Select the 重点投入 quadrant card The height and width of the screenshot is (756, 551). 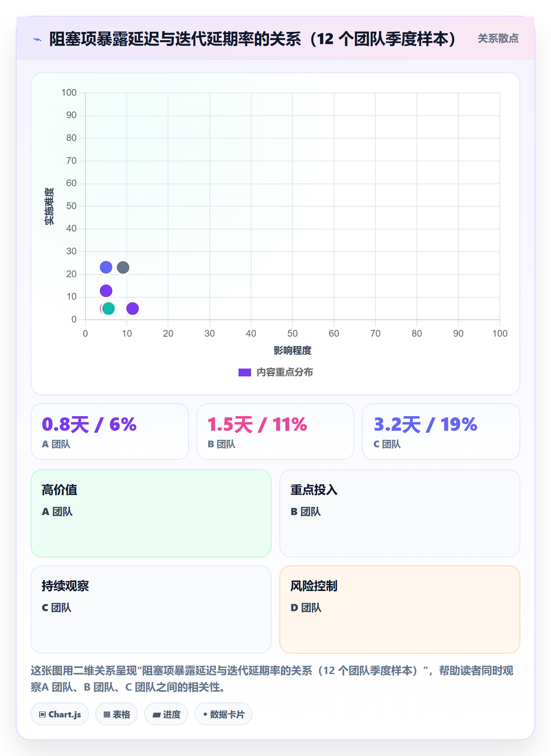[x=400, y=513]
